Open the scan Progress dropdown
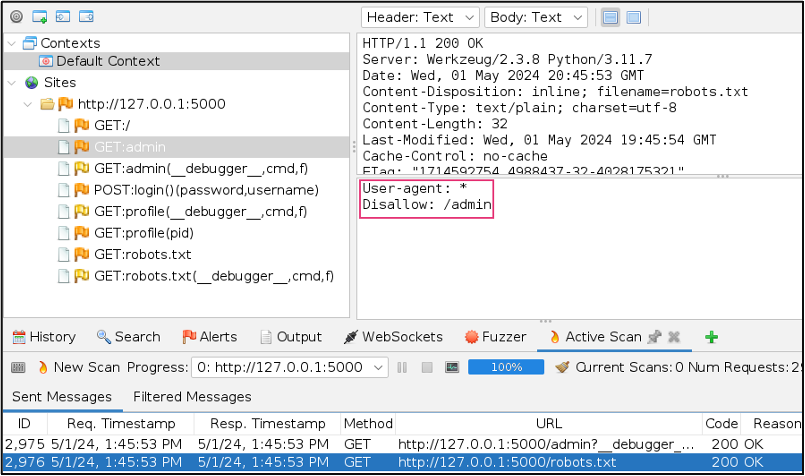The image size is (805, 476). (x=290, y=368)
